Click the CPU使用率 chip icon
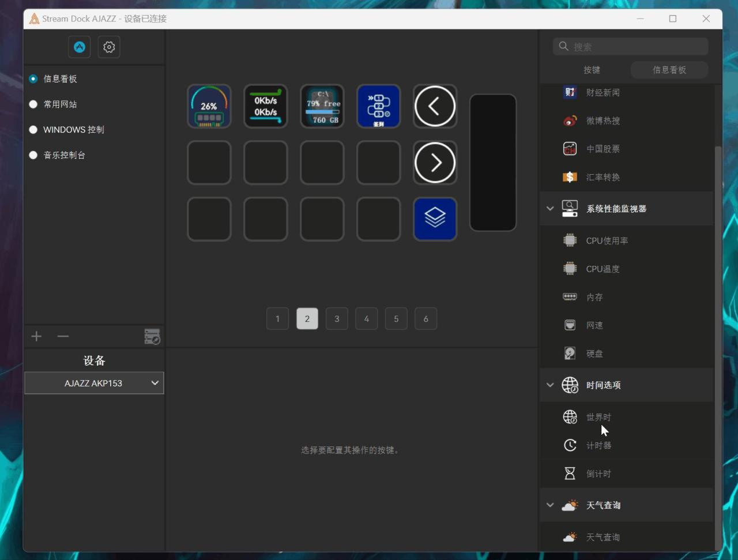This screenshot has width=738, height=560. 570,240
